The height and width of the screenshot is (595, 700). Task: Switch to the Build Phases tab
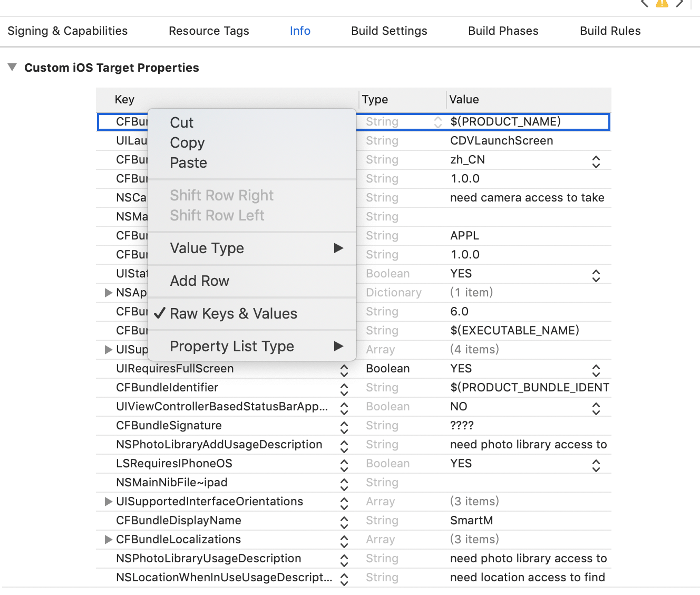tap(503, 31)
